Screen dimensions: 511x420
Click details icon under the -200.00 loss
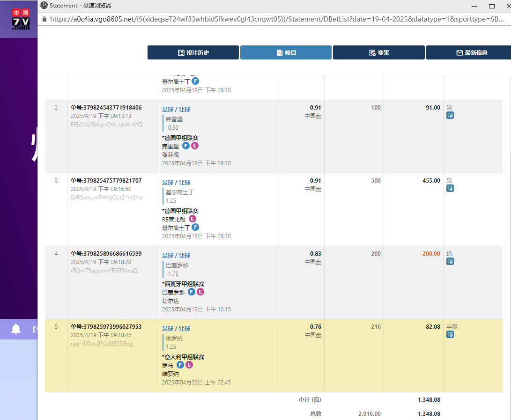tap(450, 261)
